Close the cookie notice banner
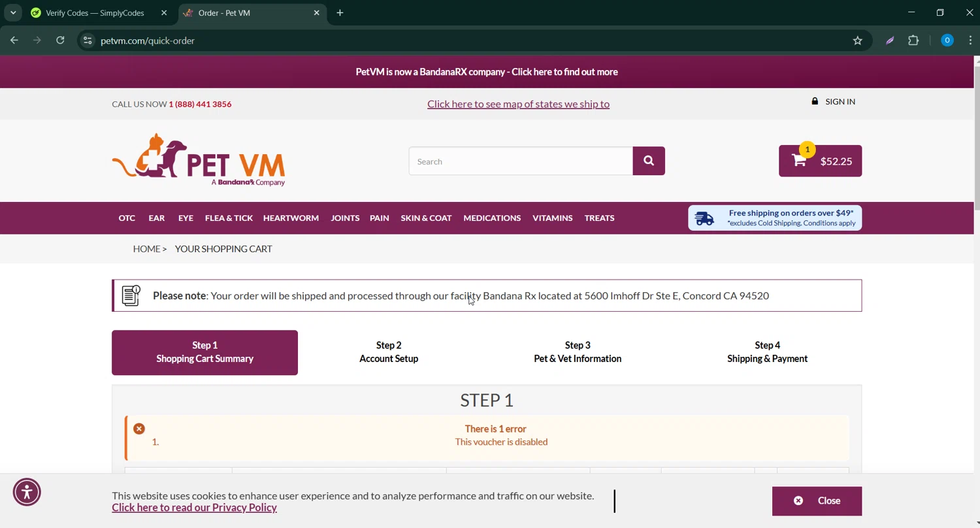 [817, 501]
